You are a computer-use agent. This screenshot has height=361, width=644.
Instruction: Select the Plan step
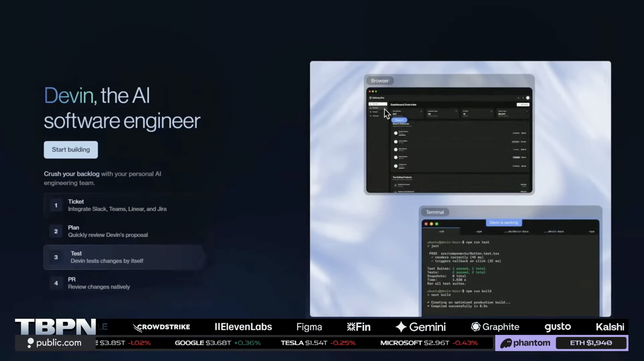click(x=125, y=231)
